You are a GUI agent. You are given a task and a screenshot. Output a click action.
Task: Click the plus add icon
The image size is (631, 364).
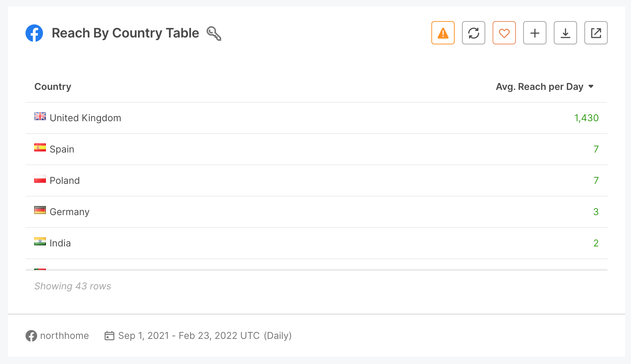[534, 33]
